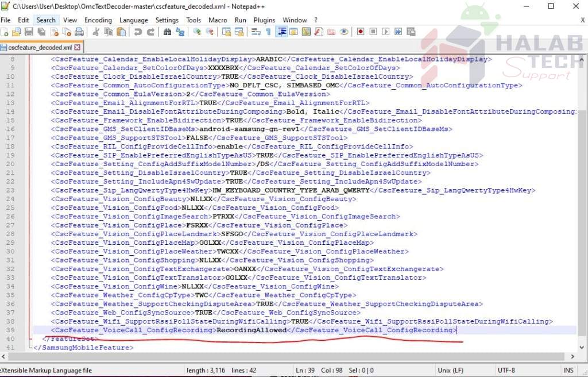
Task: Click the Zoom In toolbar icon
Action: coord(197,32)
